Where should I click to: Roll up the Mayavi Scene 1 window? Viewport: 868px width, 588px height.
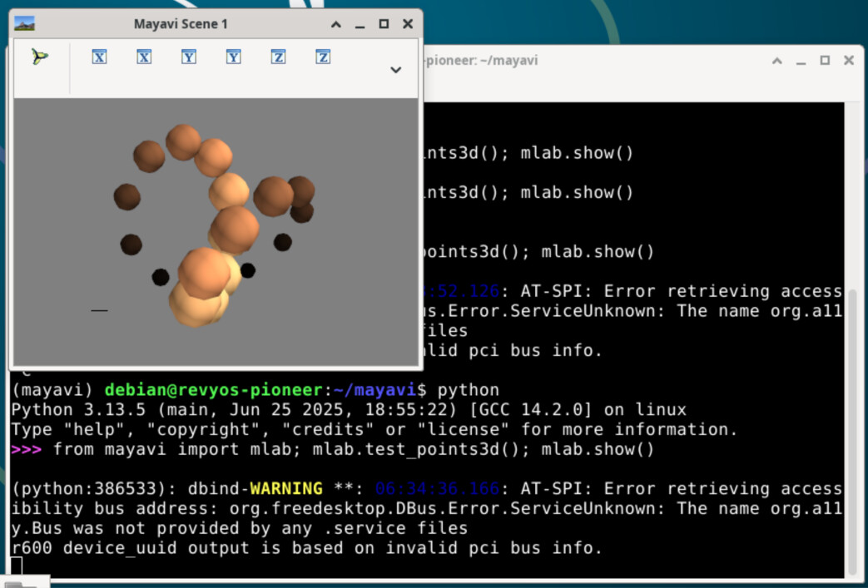coord(336,24)
